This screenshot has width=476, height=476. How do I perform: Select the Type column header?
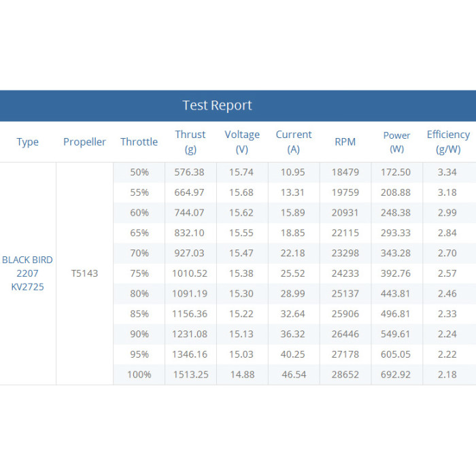[28, 141]
